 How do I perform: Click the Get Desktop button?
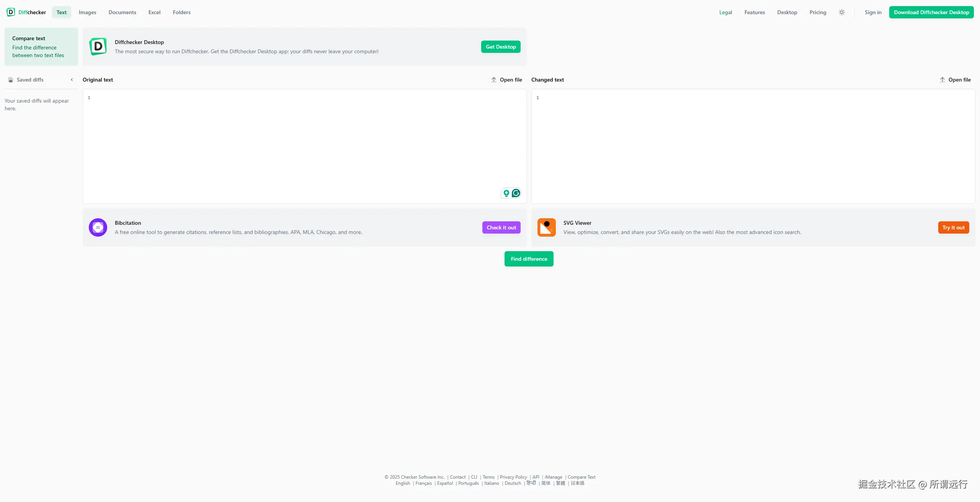[x=500, y=47]
